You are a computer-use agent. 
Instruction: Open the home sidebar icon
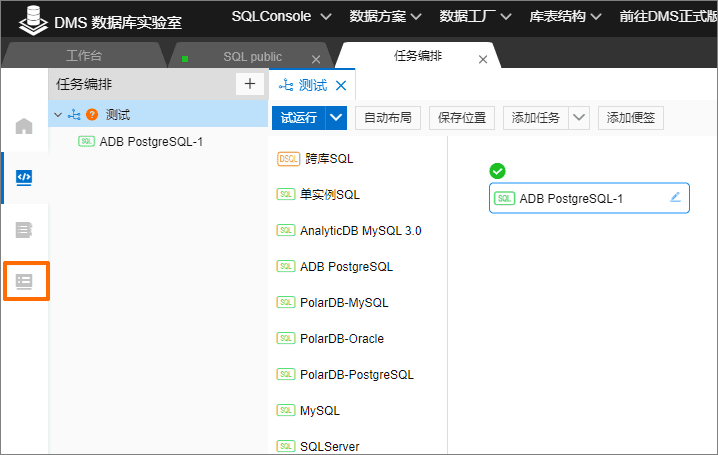[24, 126]
